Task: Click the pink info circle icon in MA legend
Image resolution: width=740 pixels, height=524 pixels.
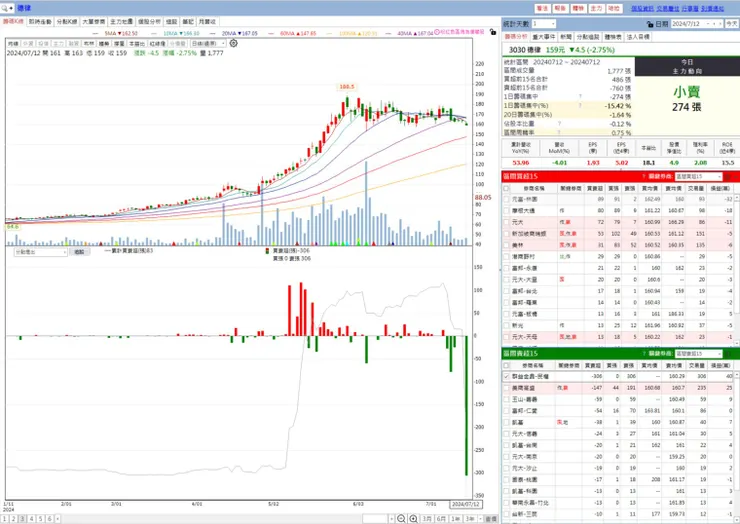Action: [x=437, y=32]
